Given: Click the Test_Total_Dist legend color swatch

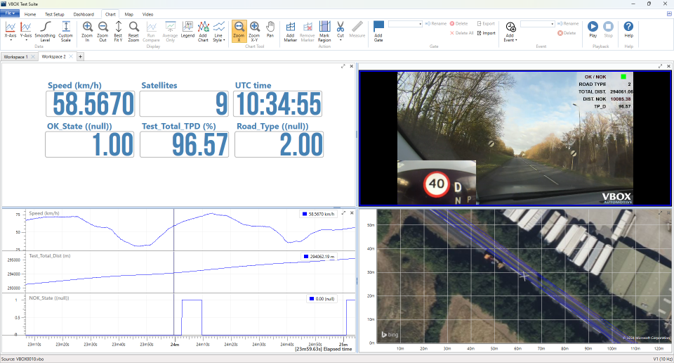Looking at the screenshot, I should (306, 256).
